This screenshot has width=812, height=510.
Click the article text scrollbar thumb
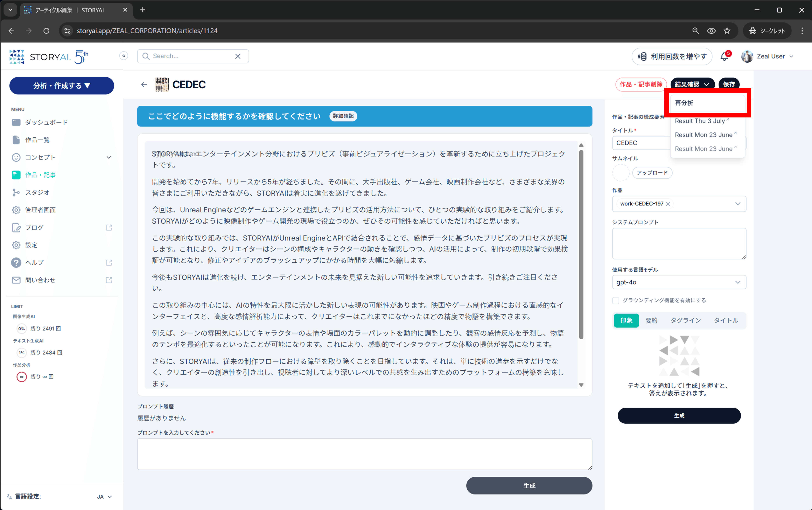[581, 245]
